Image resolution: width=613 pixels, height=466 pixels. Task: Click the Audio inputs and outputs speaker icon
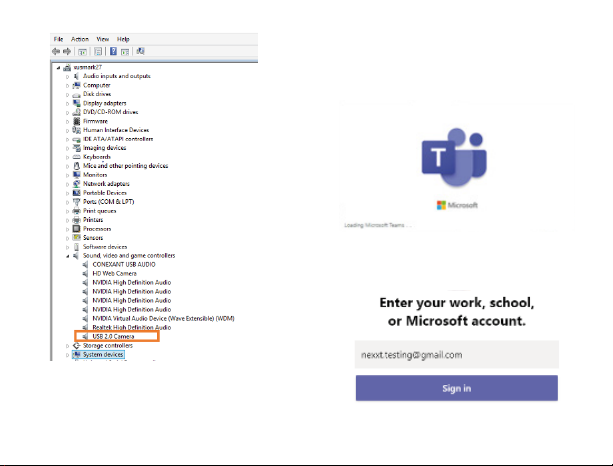coord(77,76)
